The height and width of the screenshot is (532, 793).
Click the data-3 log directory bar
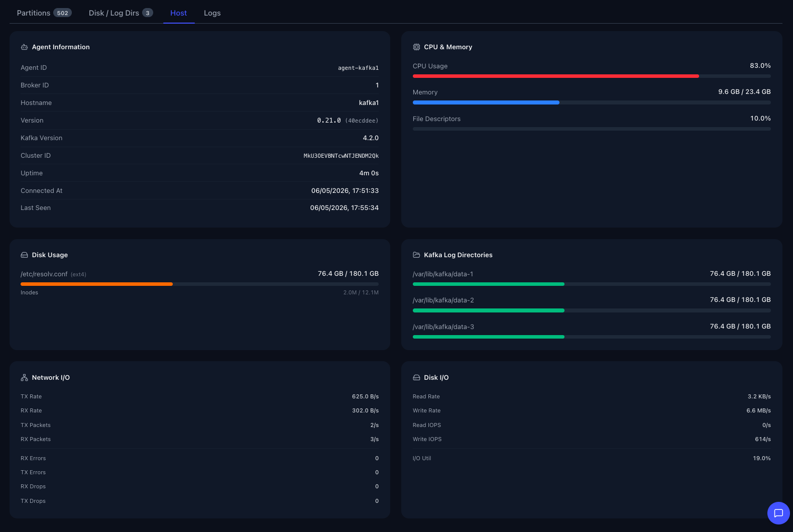click(x=592, y=337)
